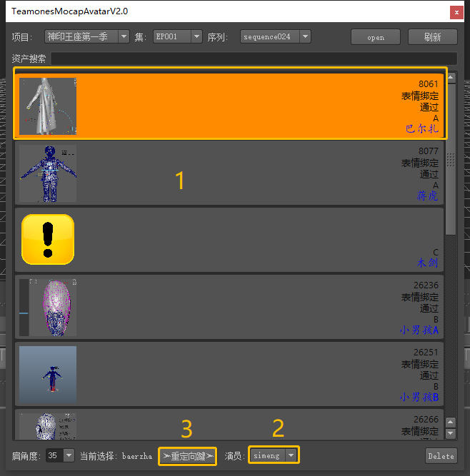Viewport: 470px width, 476px height.
Task: Expand the EP001 episode dropdown
Action: (x=178, y=36)
